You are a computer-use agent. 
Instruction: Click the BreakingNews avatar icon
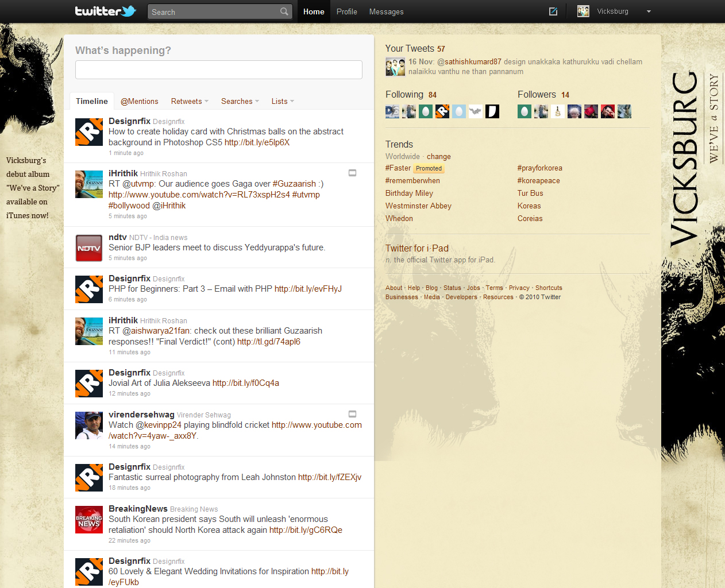(x=89, y=520)
